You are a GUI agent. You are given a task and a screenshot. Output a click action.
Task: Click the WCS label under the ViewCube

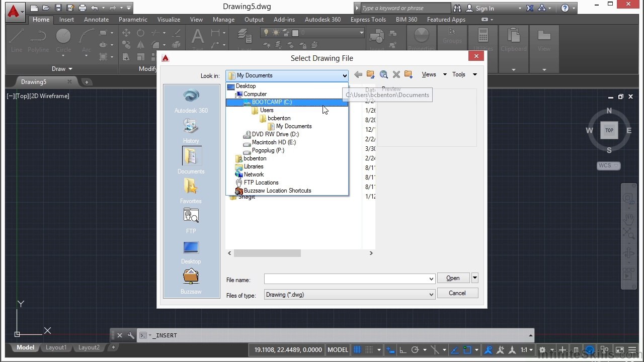(609, 165)
